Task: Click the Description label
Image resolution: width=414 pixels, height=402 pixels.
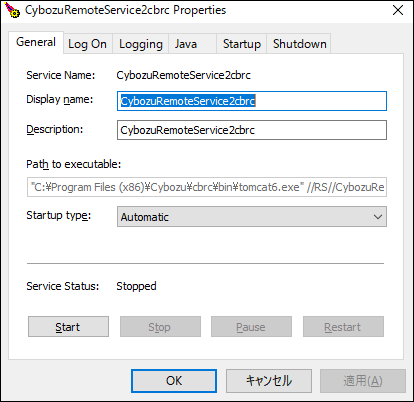Action: point(55,129)
